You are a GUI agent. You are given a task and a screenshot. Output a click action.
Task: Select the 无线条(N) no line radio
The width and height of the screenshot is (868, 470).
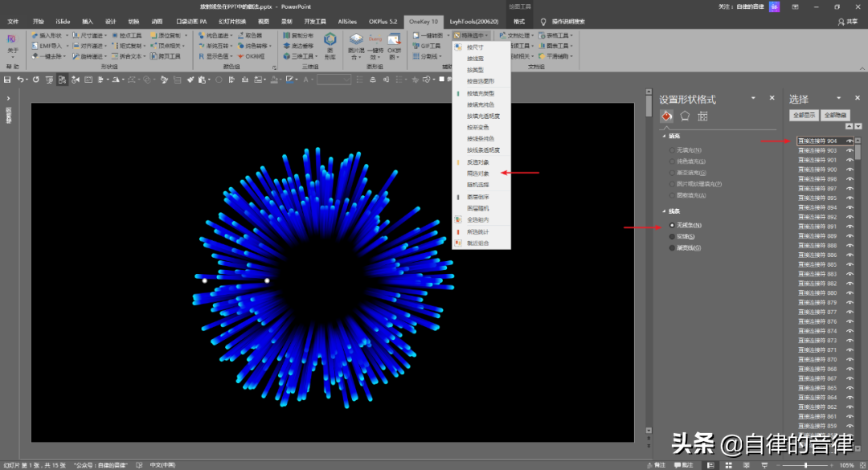click(x=672, y=225)
